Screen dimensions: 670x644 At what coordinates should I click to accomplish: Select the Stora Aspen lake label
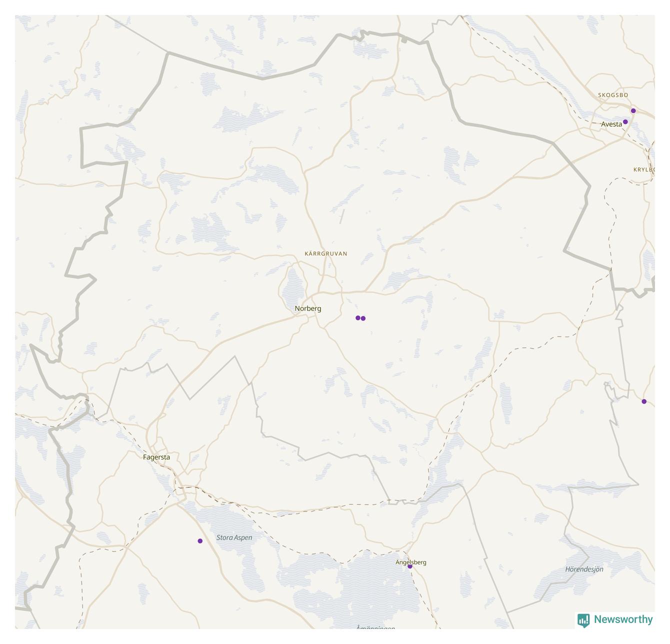[x=234, y=537]
